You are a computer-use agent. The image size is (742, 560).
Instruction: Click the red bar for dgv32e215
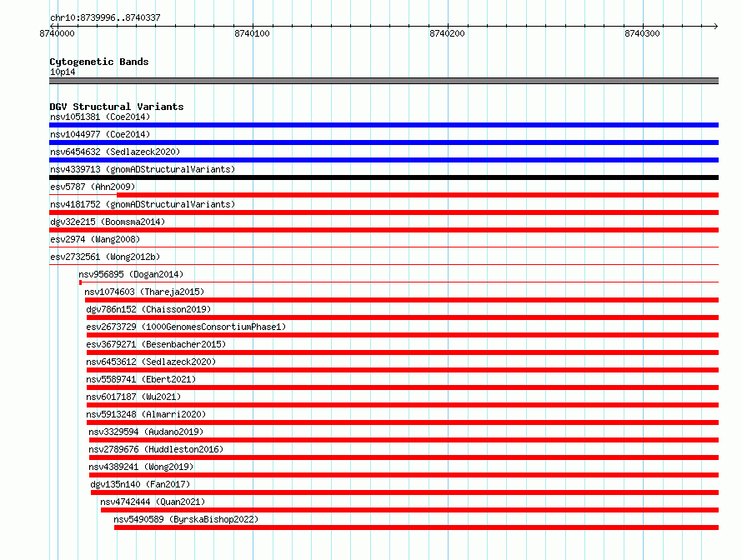384,230
